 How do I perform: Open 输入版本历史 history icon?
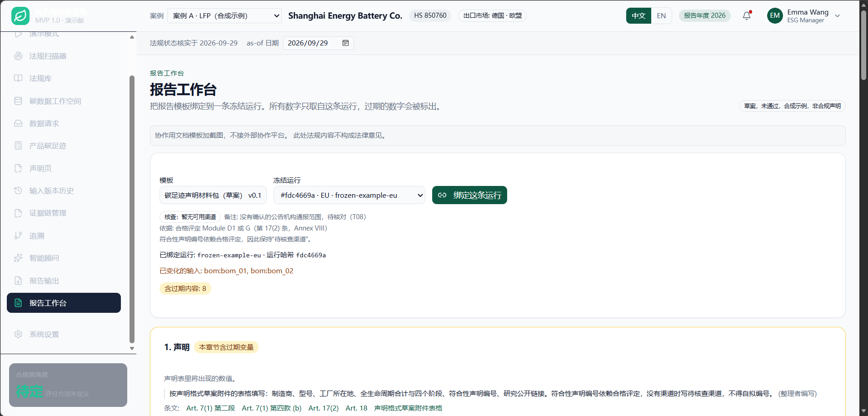[x=18, y=190]
